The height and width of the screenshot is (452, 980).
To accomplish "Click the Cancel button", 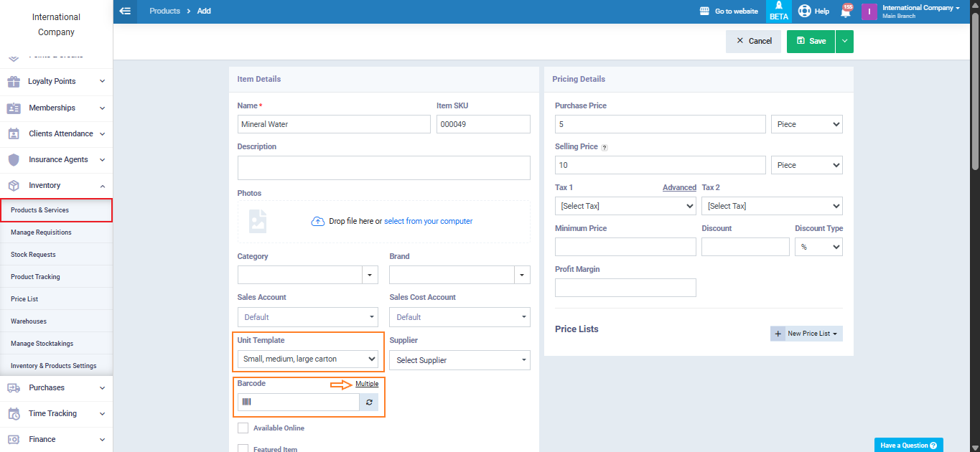I will (x=752, y=42).
